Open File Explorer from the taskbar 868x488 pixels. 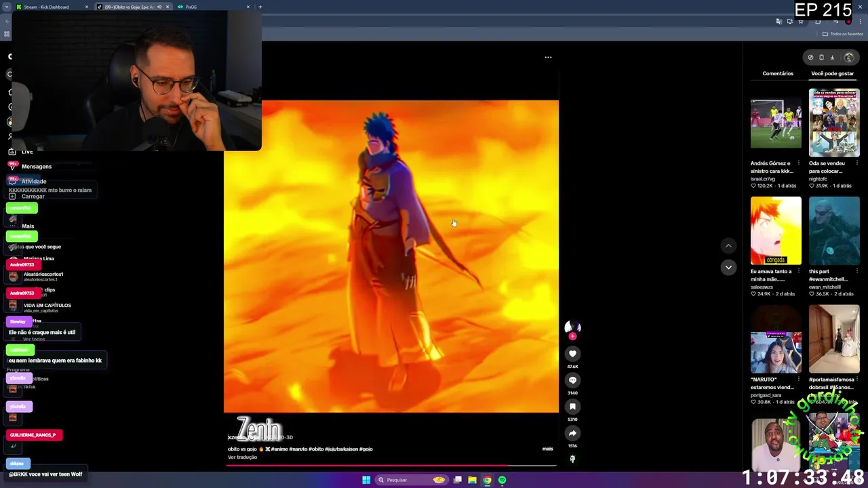[472, 480]
